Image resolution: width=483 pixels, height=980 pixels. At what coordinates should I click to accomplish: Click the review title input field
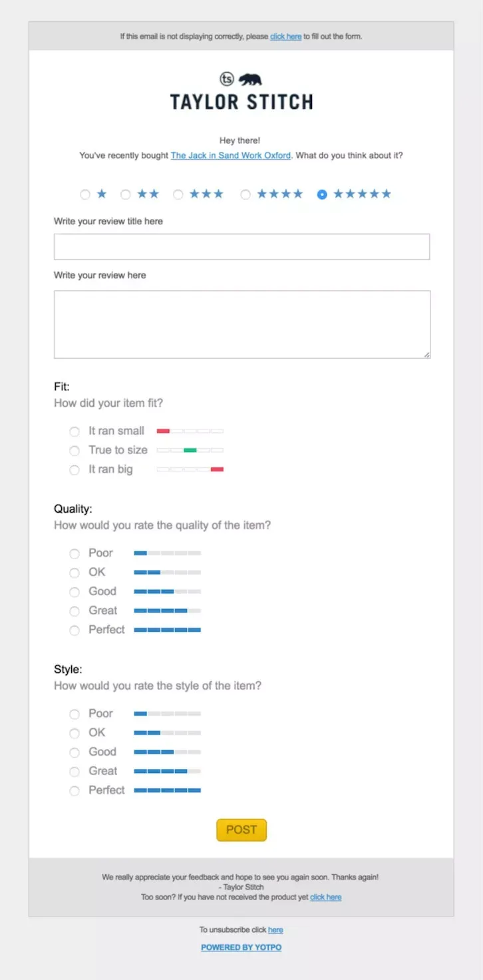[x=241, y=246]
